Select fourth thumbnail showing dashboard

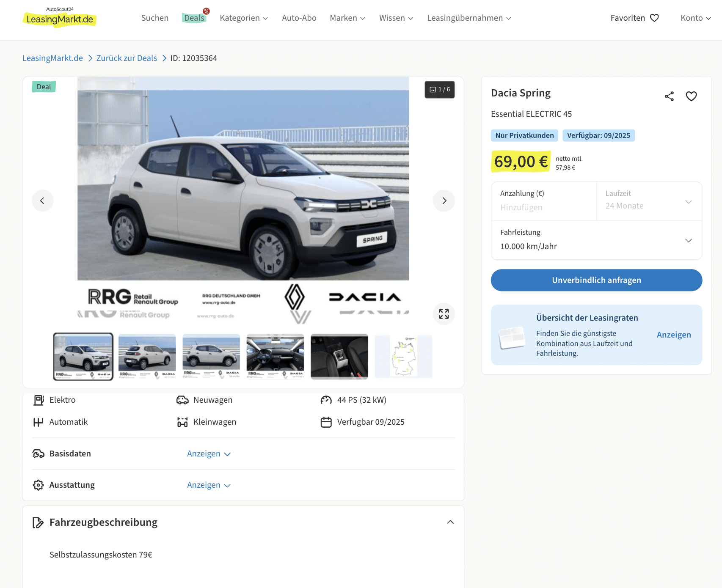(276, 357)
